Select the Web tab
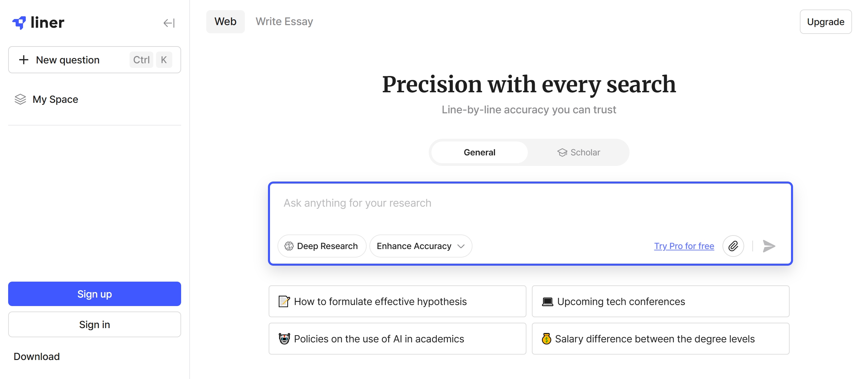The image size is (868, 379). pyautogui.click(x=225, y=22)
